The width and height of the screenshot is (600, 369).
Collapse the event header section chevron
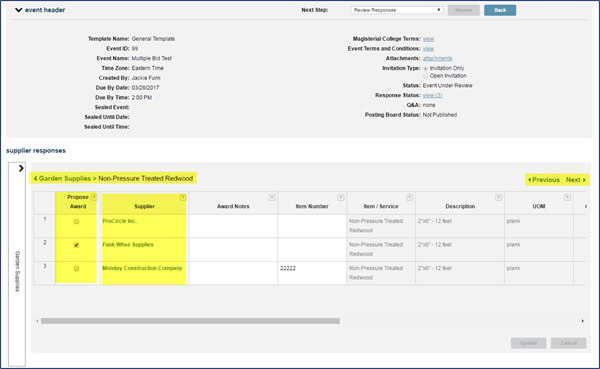point(18,10)
